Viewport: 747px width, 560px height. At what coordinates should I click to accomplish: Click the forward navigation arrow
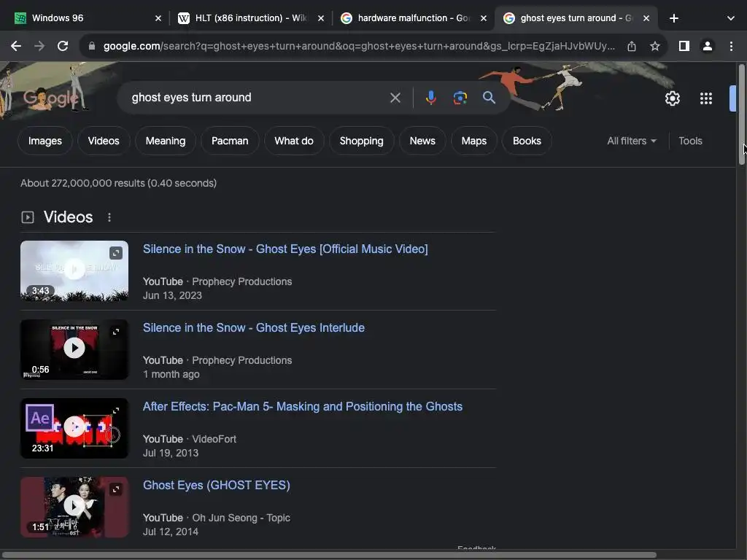[x=39, y=46]
